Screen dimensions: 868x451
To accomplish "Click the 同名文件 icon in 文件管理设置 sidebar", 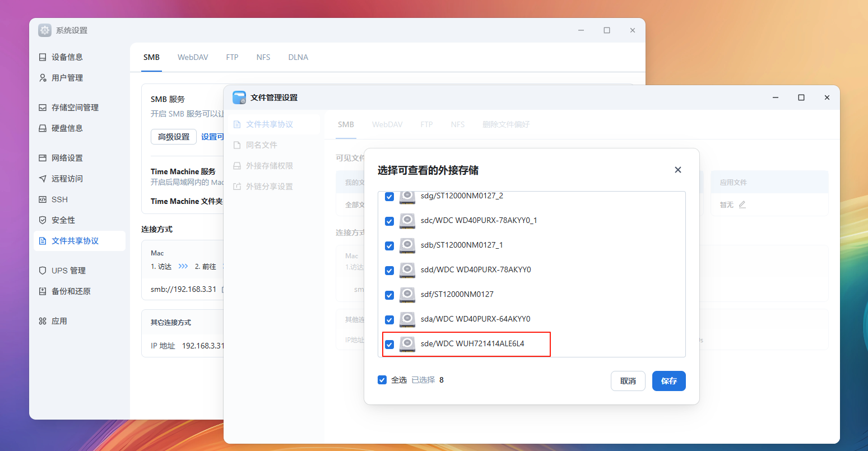I will [x=237, y=145].
